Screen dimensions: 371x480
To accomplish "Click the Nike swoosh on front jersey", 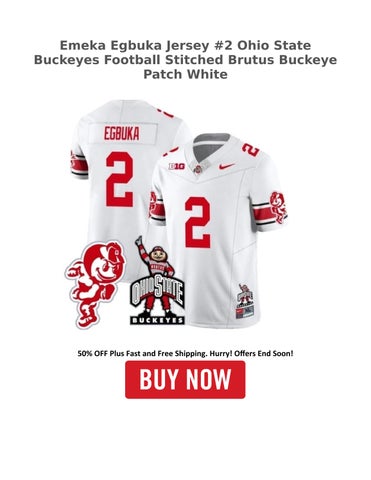I will (x=227, y=166).
